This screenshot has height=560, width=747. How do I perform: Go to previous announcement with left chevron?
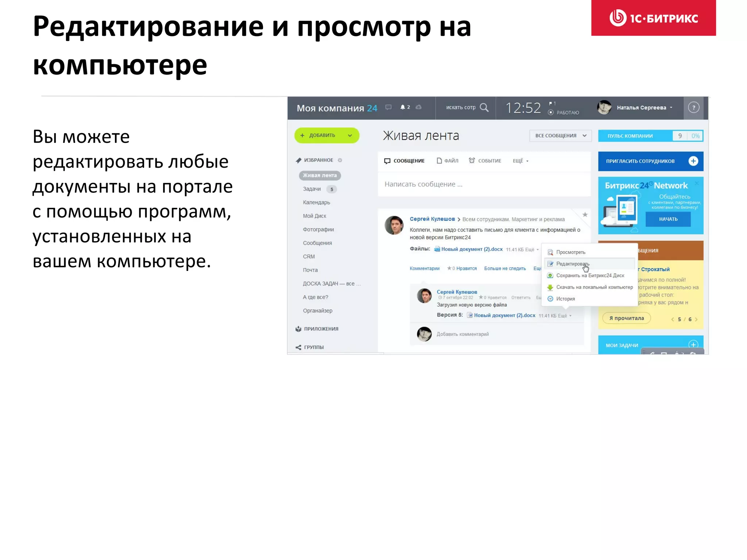[673, 319]
